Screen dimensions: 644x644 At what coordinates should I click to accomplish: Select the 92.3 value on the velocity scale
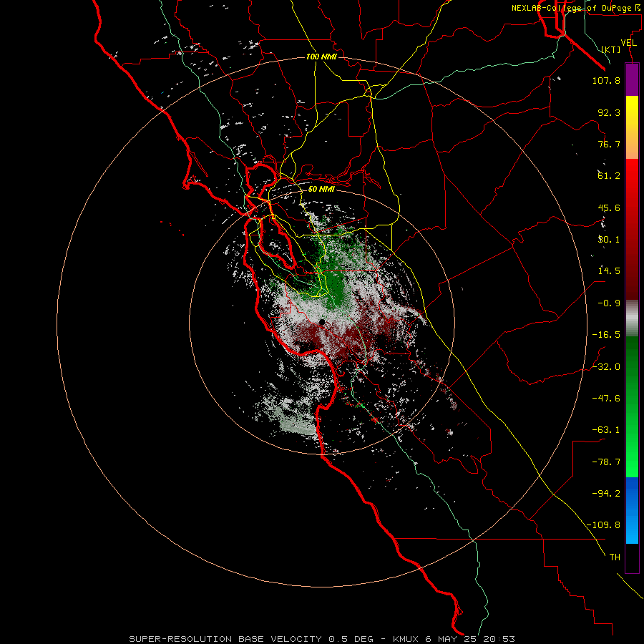pos(609,112)
